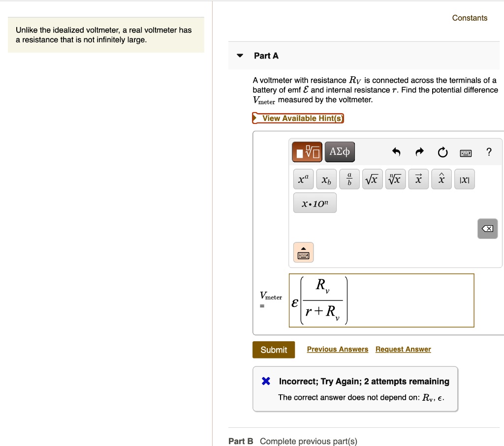504x446 pixels.
Task: Reset the answer with the circular arrow
Action: click(x=442, y=152)
